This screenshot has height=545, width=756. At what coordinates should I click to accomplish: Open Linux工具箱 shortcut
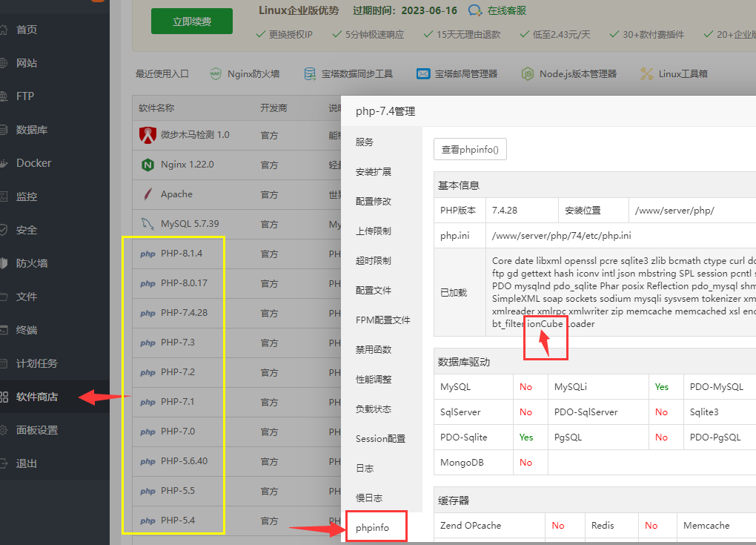[683, 74]
